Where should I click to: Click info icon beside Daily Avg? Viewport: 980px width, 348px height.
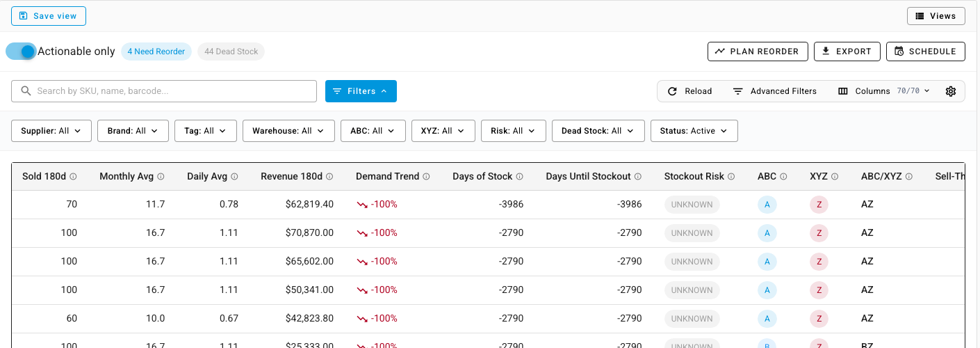click(x=234, y=177)
